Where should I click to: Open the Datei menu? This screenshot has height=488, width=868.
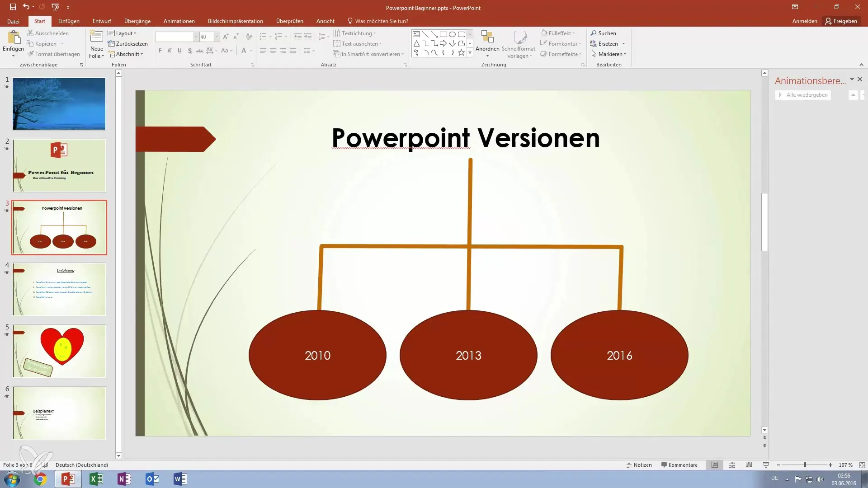(x=13, y=21)
